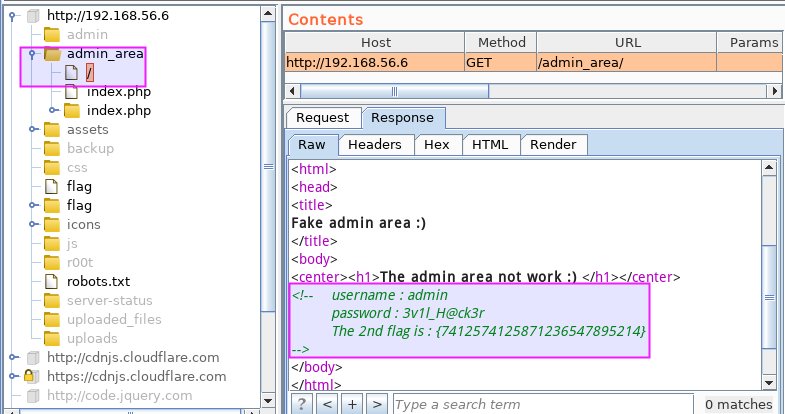
Task: Click the uploads folder icon
Action: tap(52, 339)
